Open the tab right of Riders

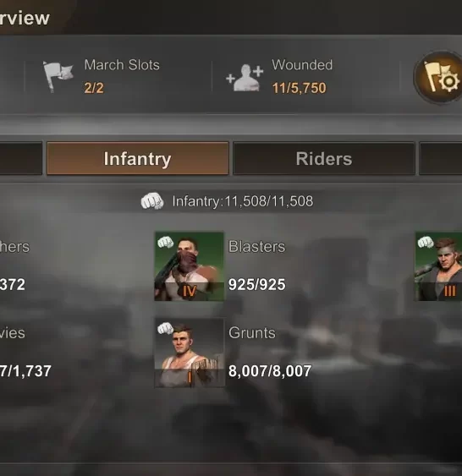441,158
